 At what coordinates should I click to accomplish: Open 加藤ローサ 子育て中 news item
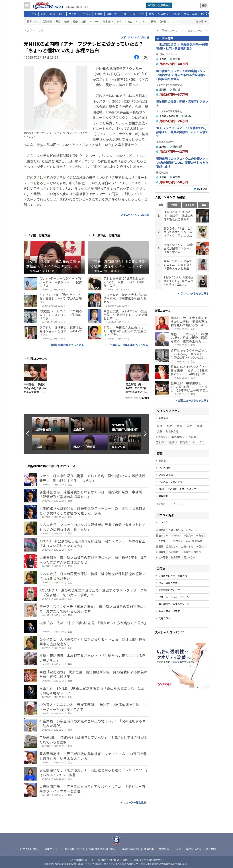click(x=189, y=321)
